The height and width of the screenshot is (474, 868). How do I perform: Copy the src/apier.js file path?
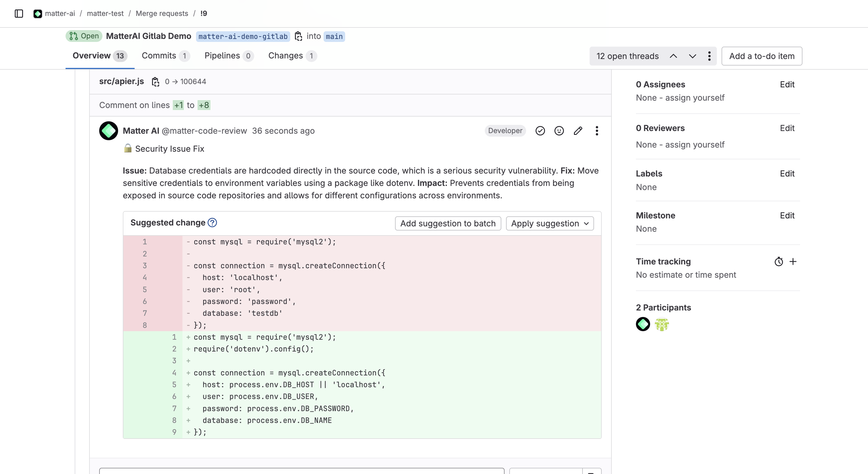[x=155, y=81]
